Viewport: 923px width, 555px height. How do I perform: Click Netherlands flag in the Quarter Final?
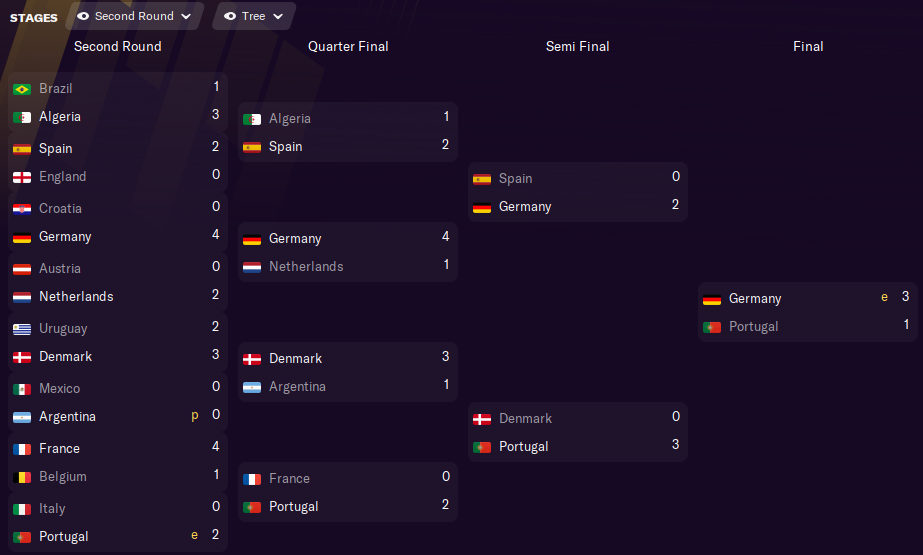(x=252, y=267)
